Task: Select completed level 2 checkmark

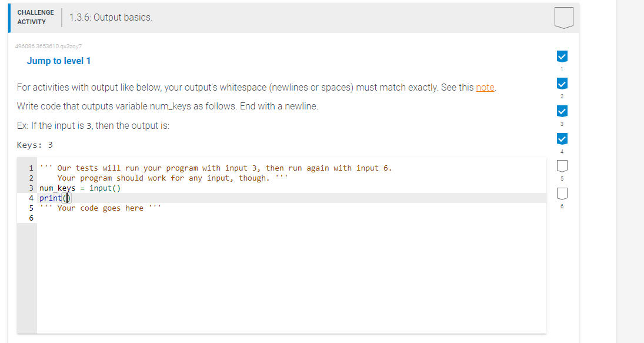Action: (562, 84)
